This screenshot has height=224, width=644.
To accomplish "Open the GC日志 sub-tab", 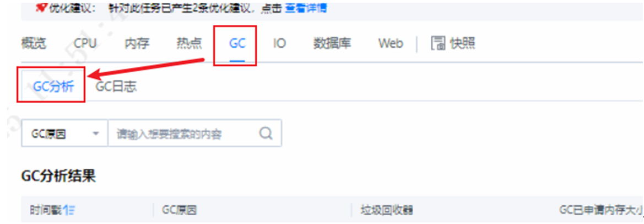I will click(x=116, y=87).
